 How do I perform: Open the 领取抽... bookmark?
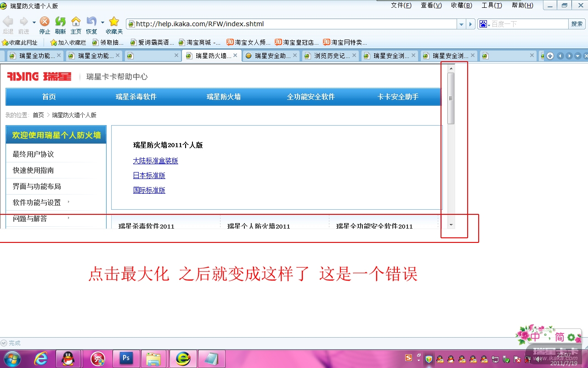tap(108, 42)
